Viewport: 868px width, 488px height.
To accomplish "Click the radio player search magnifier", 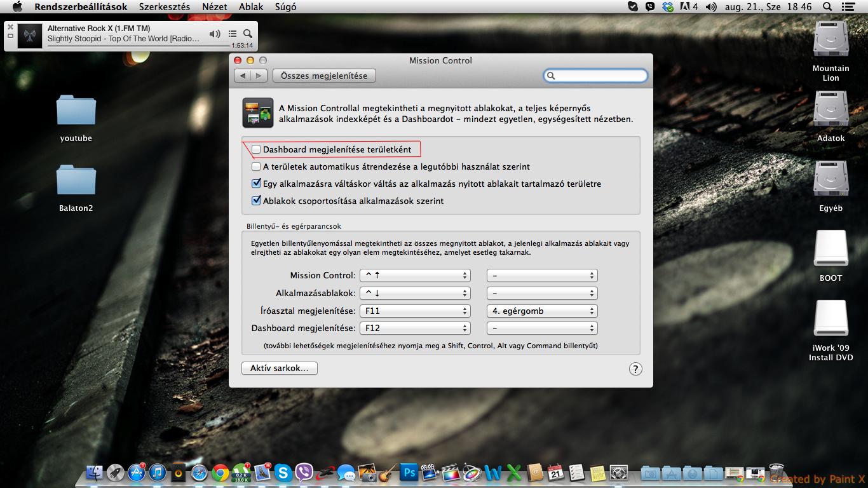I will [248, 34].
